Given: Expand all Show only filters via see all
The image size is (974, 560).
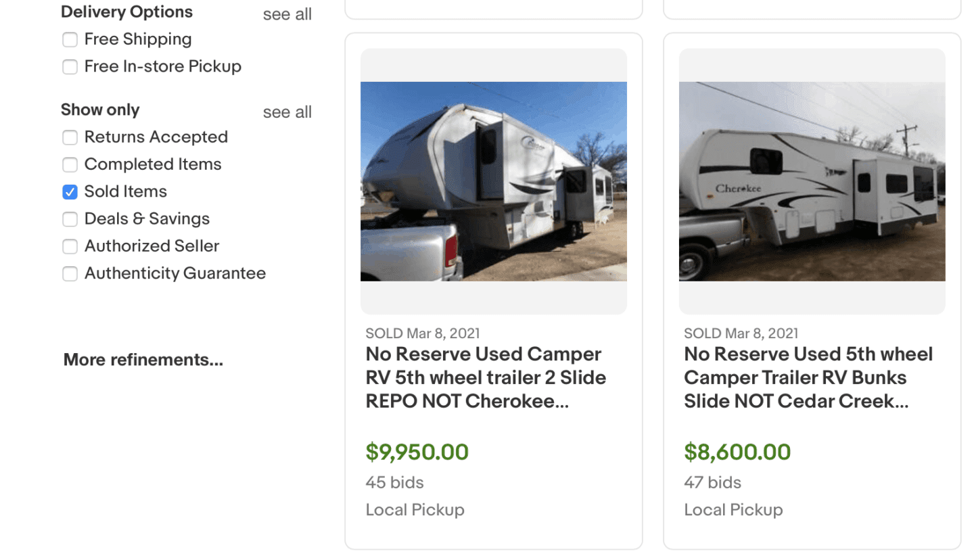Looking at the screenshot, I should 287,112.
